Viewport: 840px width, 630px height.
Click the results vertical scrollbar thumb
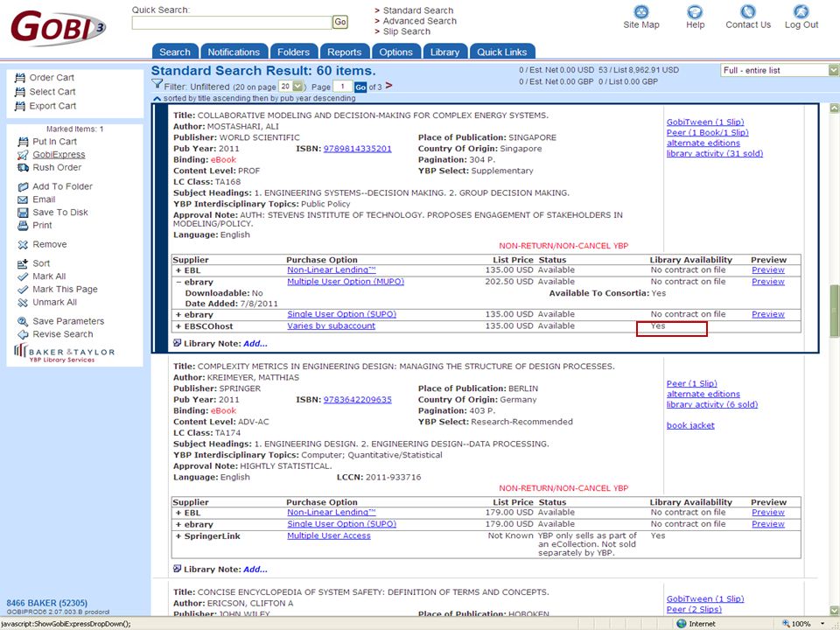[834, 311]
